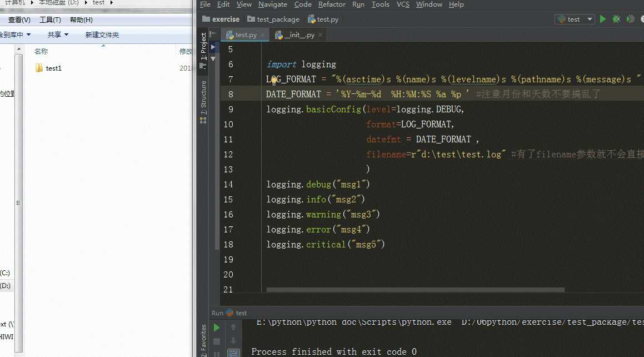644x357 pixels.
Task: Open the Window menu
Action: (429, 4)
